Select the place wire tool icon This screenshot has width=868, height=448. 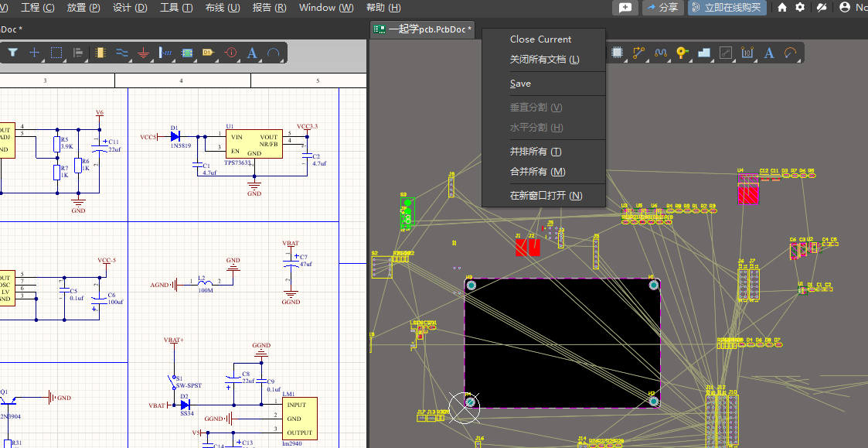(x=122, y=53)
